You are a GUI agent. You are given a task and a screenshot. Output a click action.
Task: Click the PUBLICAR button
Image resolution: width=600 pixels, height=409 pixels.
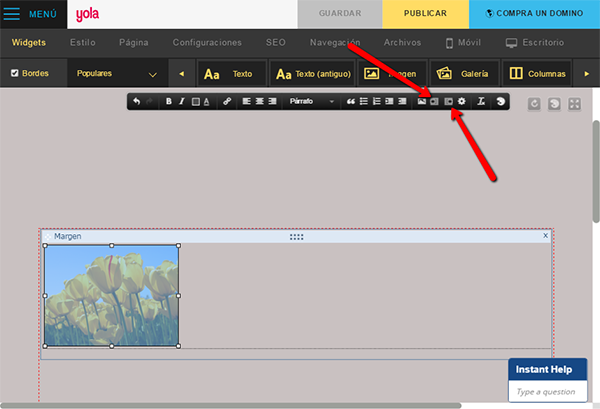pyautogui.click(x=425, y=14)
